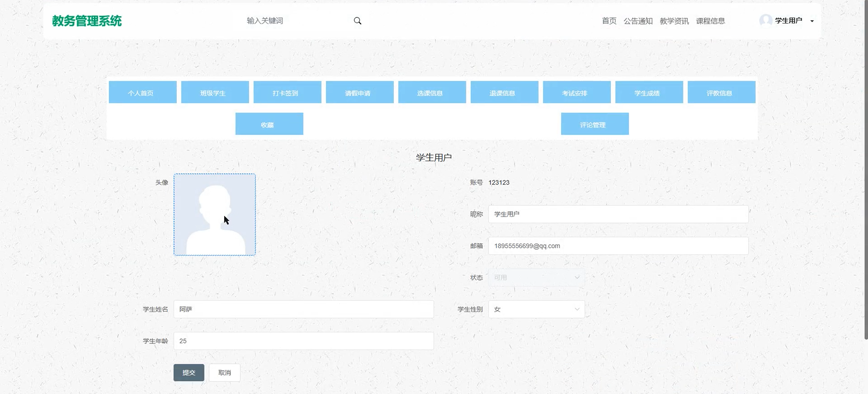Go to 首页 in top navigation
868x394 pixels.
[x=609, y=21]
